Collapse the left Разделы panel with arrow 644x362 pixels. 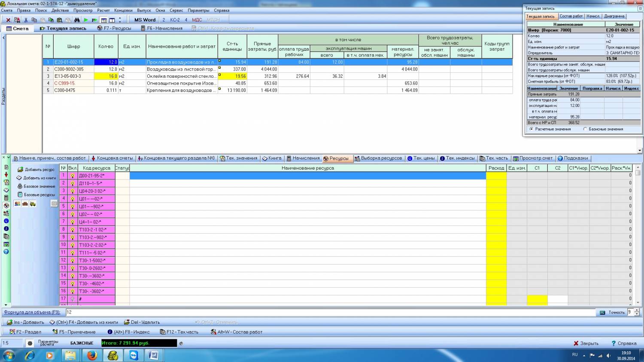click(3, 38)
